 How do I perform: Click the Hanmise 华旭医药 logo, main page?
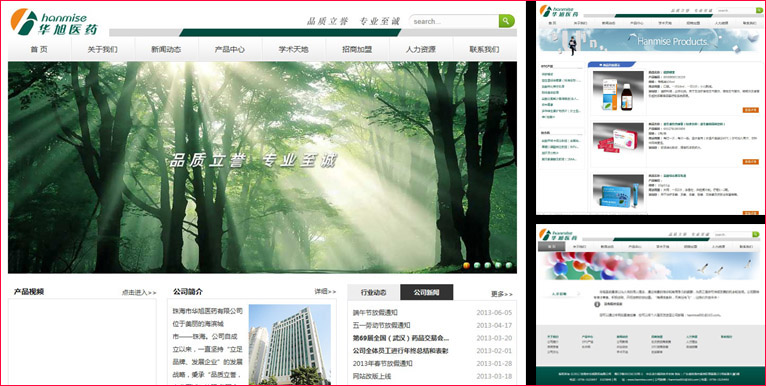pyautogui.click(x=54, y=21)
